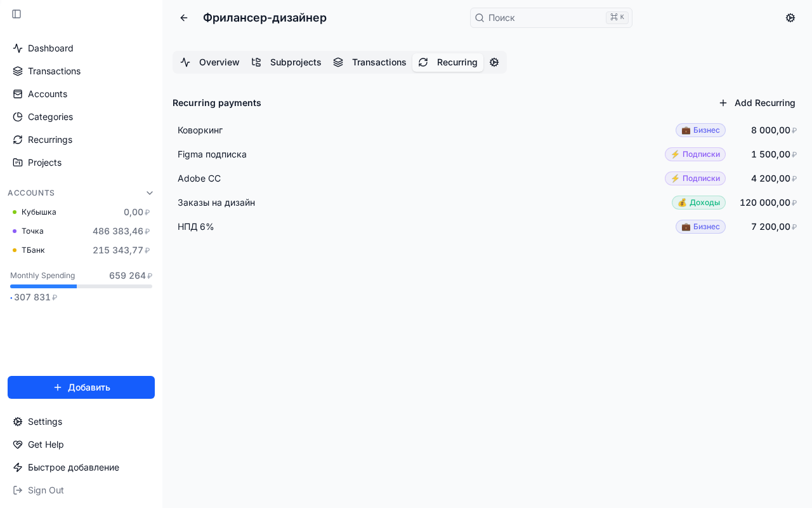Select the Точка account in sidebar
Screen dimensions: 812x508
click(x=33, y=231)
